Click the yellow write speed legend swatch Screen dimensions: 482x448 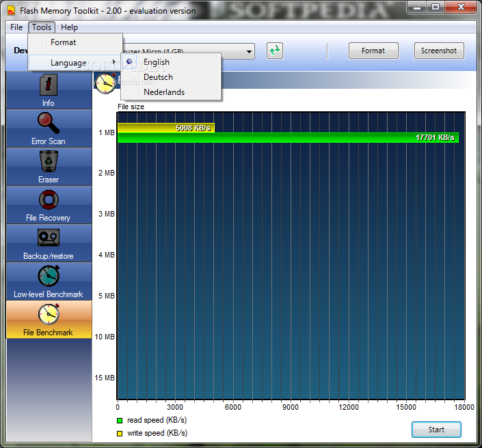120,434
